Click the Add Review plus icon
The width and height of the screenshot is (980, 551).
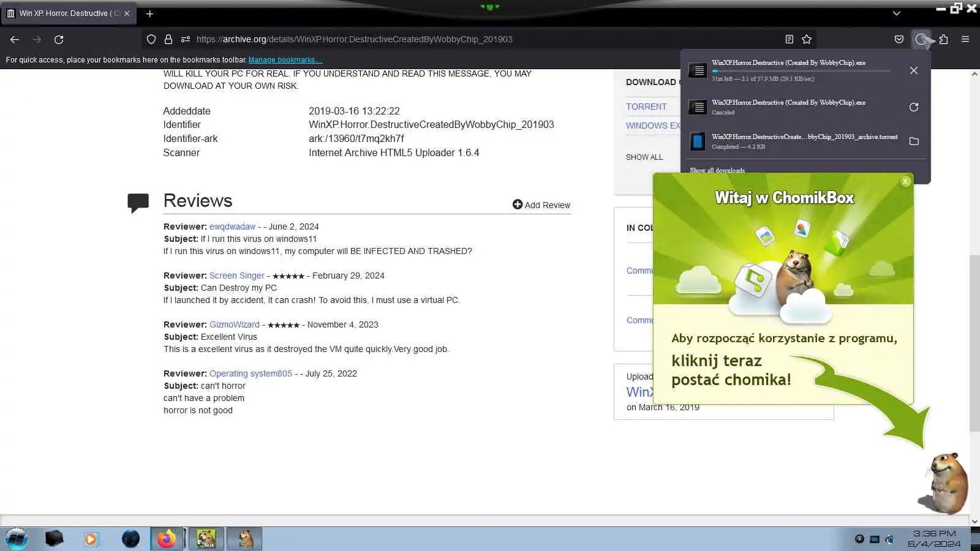518,204
